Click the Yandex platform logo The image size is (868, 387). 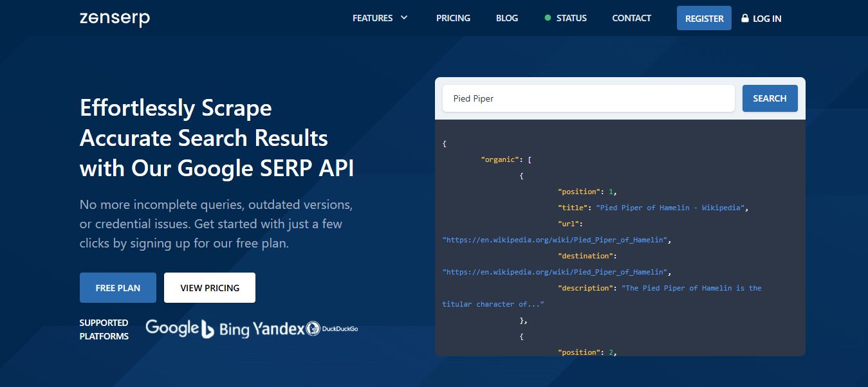(x=278, y=329)
